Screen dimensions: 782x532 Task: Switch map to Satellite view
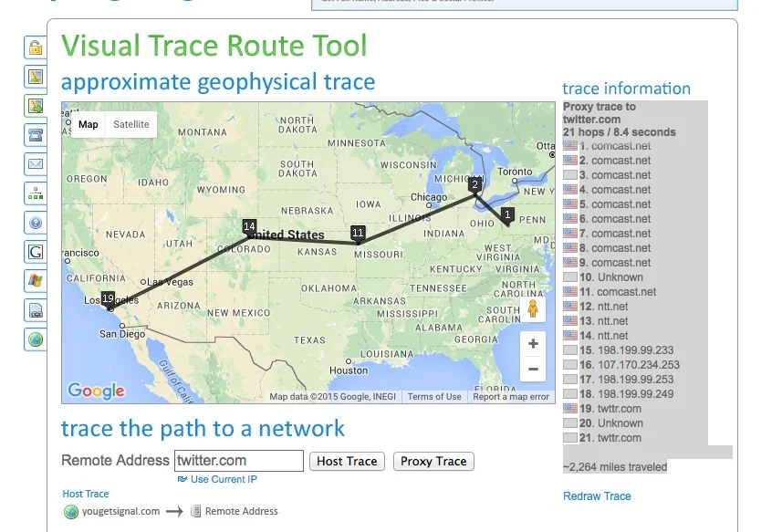(x=131, y=125)
